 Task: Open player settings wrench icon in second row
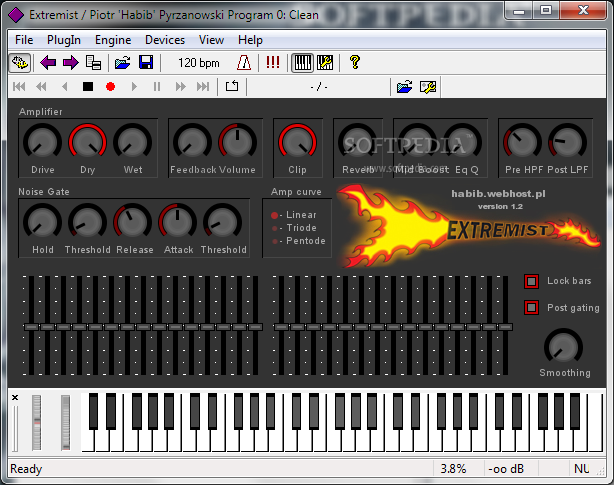pyautogui.click(x=428, y=87)
